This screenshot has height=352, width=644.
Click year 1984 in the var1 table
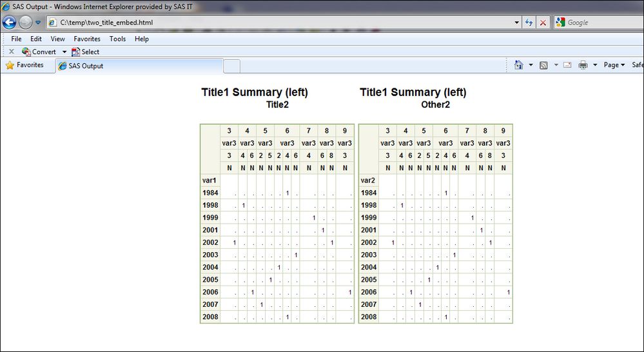210,193
